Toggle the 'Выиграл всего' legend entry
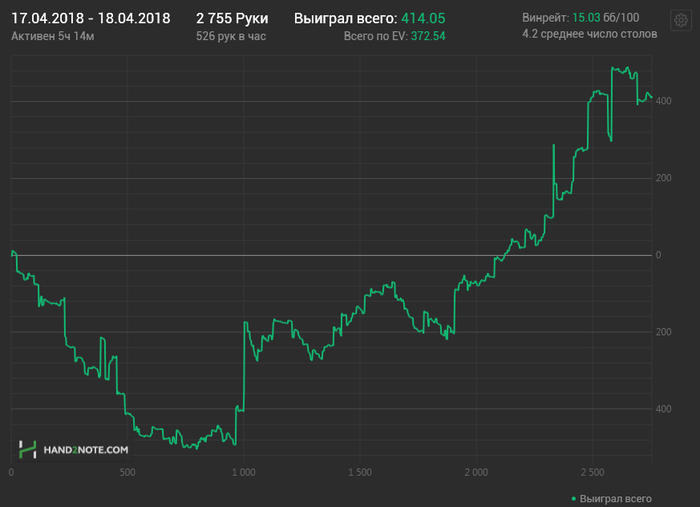Viewport: 700px width, 507px height. pyautogui.click(x=612, y=499)
